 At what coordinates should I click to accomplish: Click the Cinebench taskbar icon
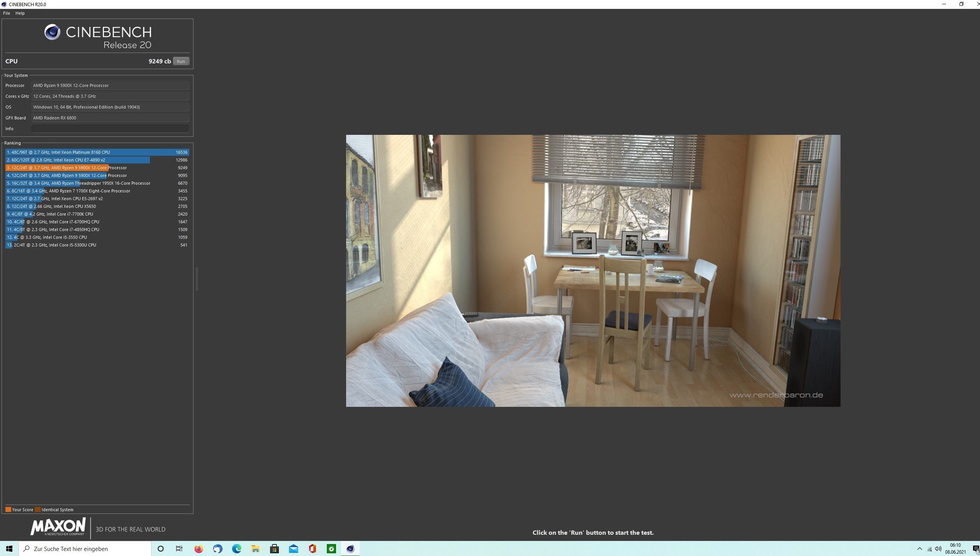tap(350, 549)
